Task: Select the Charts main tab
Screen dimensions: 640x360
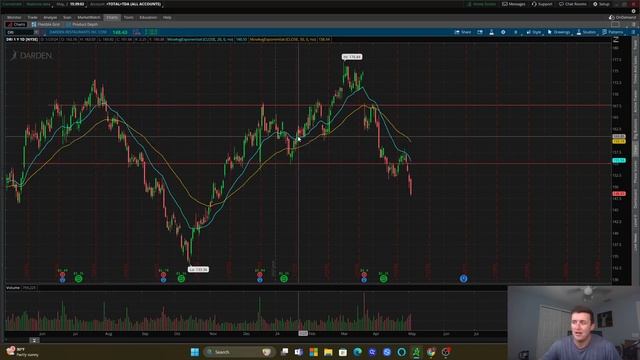Action: (x=112, y=18)
